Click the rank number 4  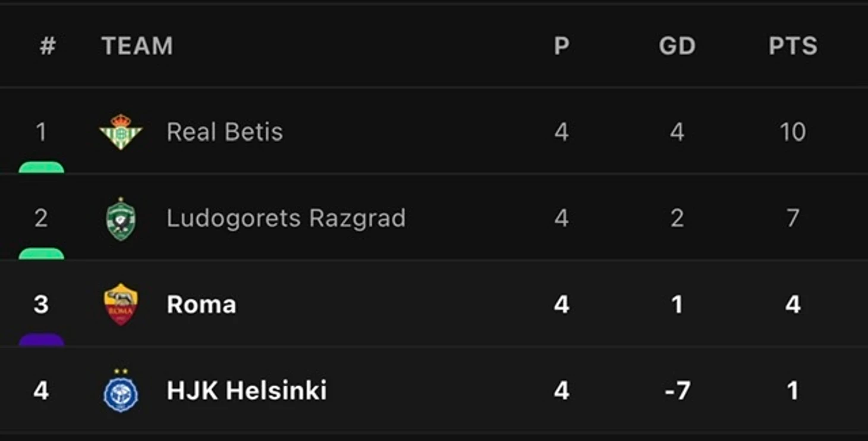coord(41,391)
